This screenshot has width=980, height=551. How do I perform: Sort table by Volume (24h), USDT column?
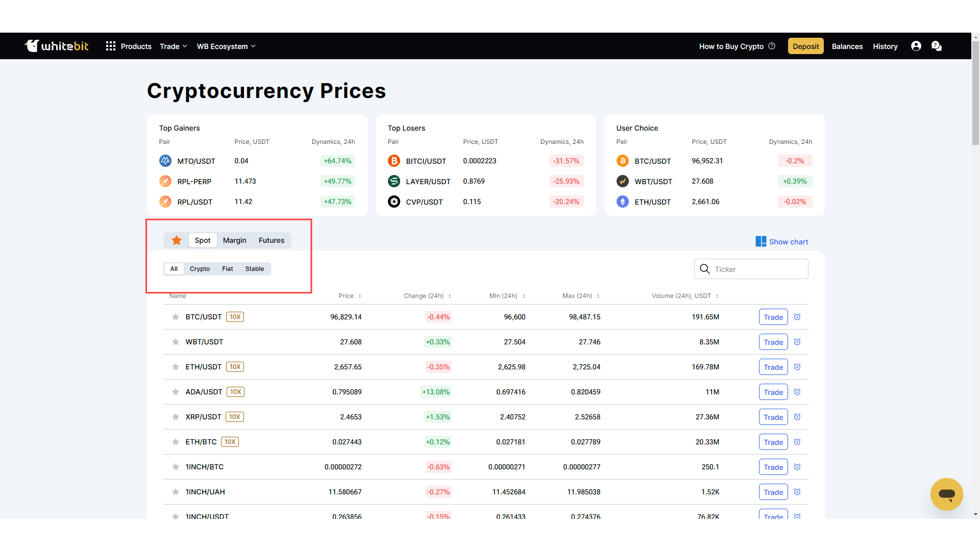685,296
